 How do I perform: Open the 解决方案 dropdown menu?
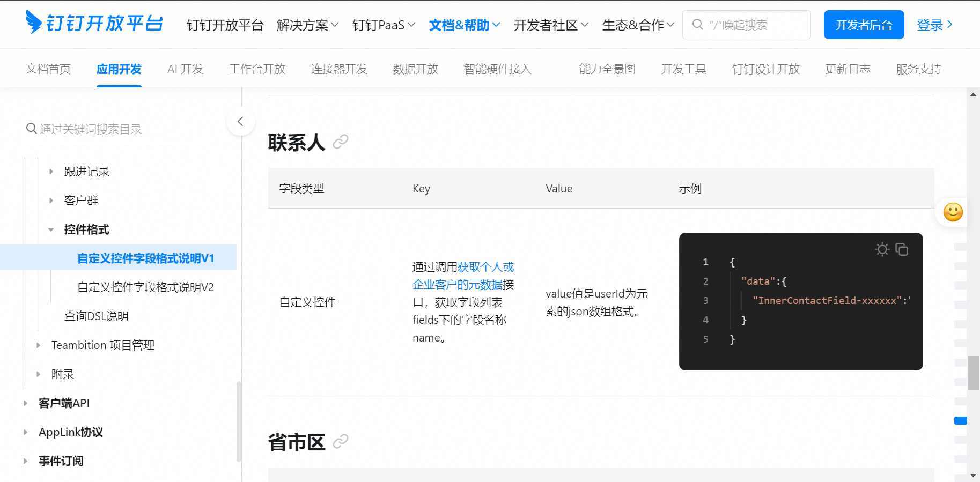(307, 25)
